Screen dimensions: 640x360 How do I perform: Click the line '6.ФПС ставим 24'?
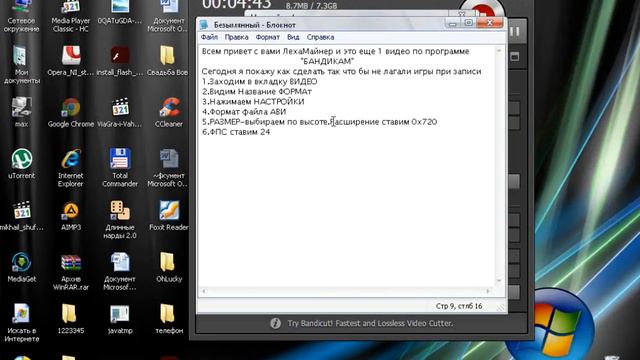(x=236, y=132)
